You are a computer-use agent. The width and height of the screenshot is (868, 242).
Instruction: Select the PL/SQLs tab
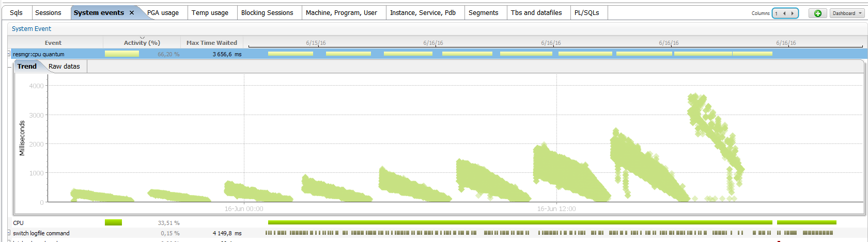587,13
